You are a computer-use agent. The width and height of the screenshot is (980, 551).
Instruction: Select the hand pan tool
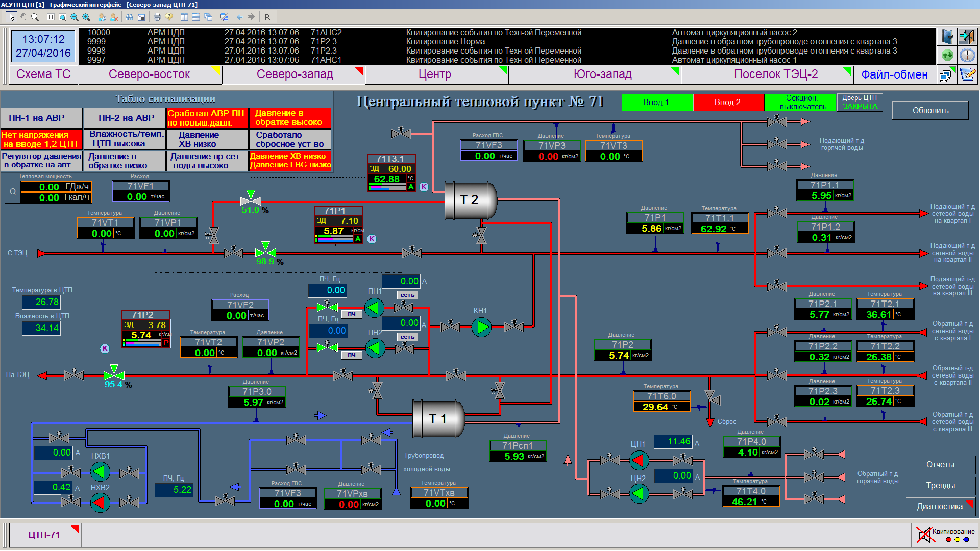(23, 17)
